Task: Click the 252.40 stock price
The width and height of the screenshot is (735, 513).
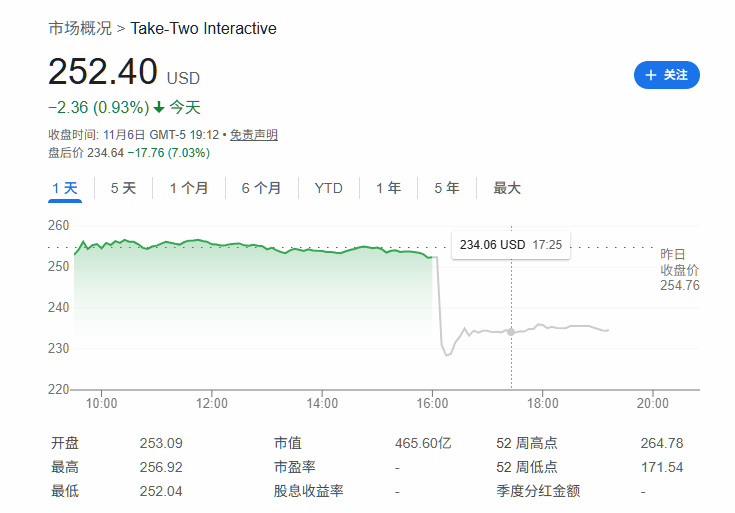Action: 103,72
